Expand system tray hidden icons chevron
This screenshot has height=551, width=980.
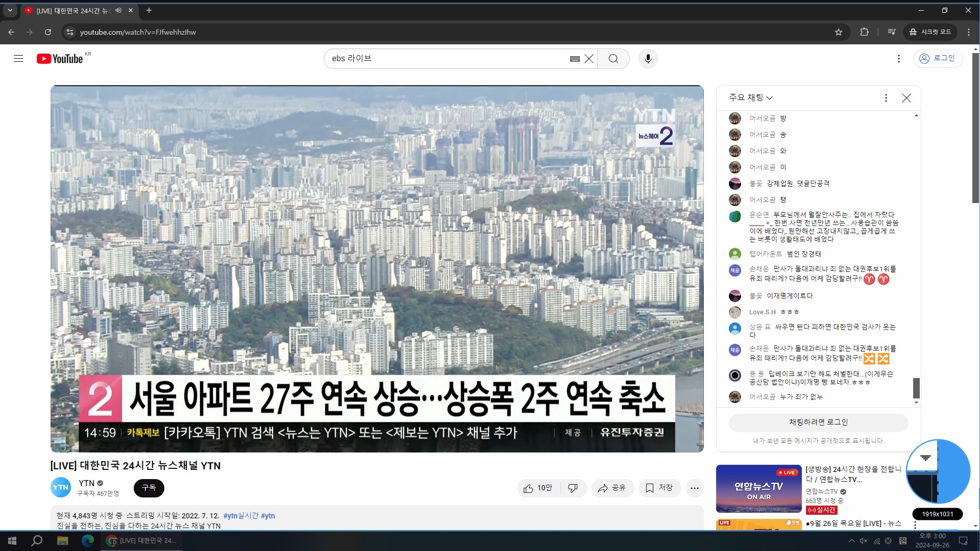pos(851,541)
